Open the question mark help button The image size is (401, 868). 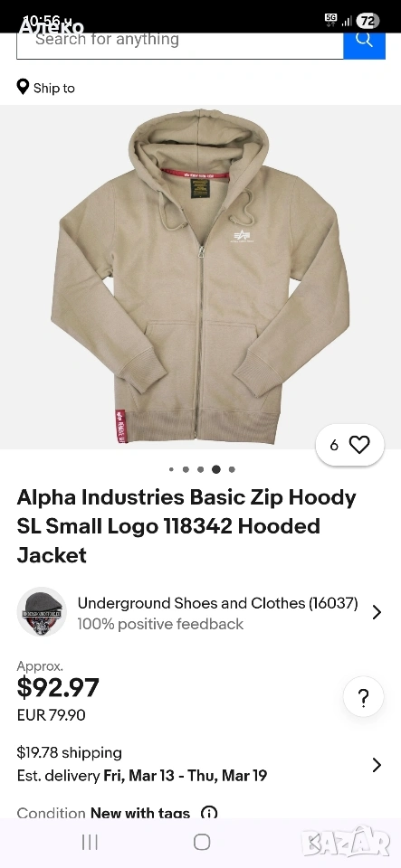[363, 696]
